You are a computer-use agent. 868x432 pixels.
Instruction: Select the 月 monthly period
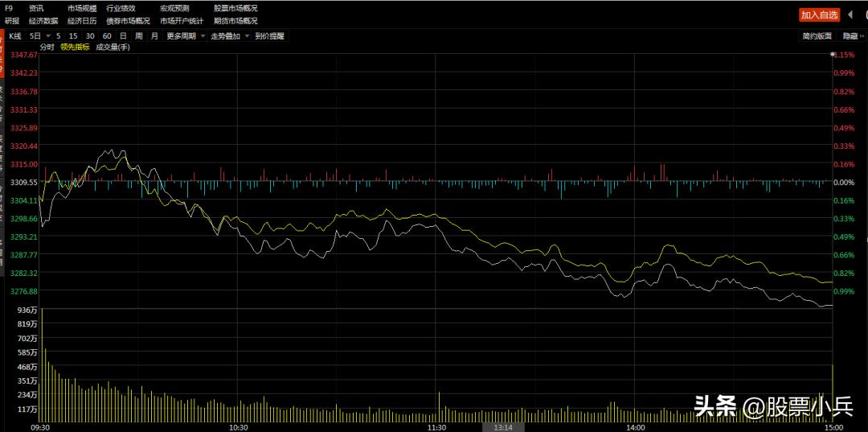click(x=154, y=36)
